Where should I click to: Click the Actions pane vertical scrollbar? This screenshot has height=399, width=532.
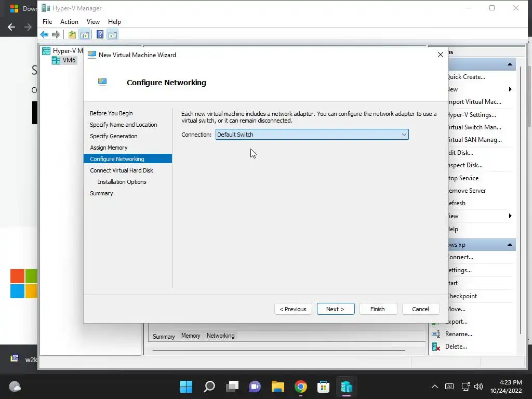[x=520, y=200]
